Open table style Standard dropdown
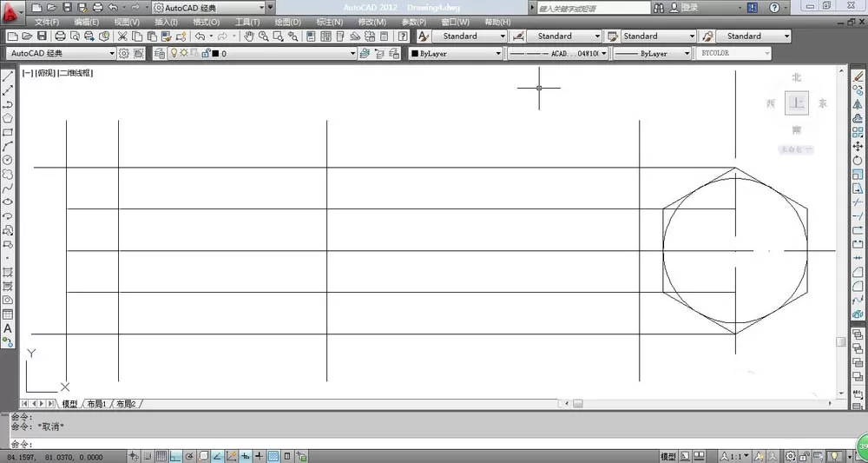 click(x=658, y=36)
